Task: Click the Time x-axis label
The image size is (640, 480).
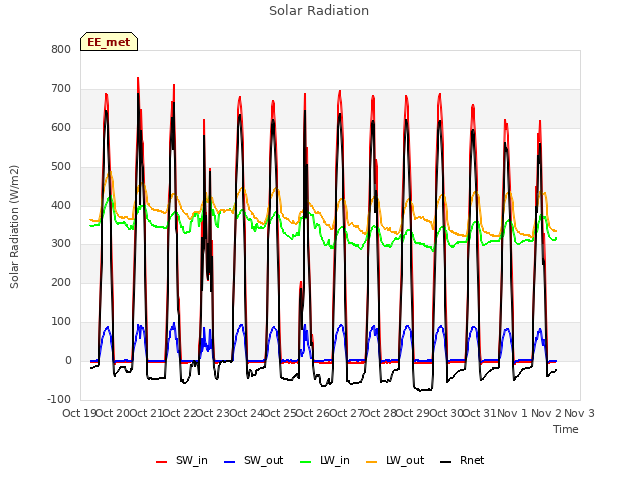Action: coord(566,429)
